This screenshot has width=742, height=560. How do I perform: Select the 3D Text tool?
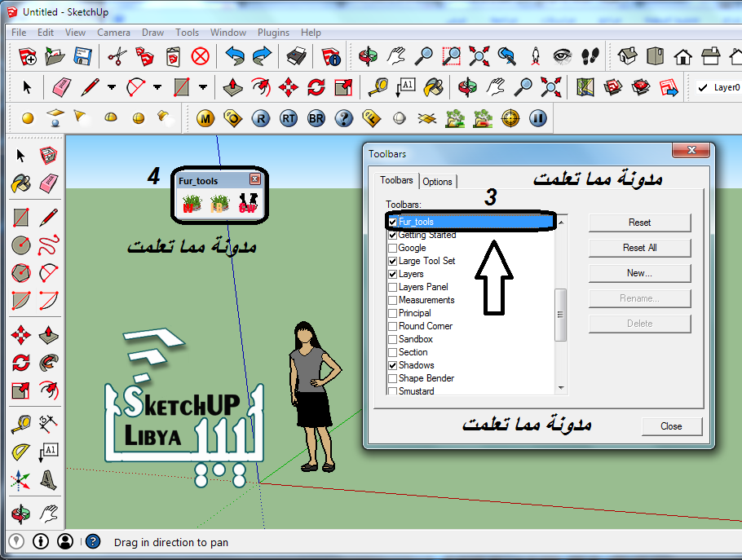(46, 479)
